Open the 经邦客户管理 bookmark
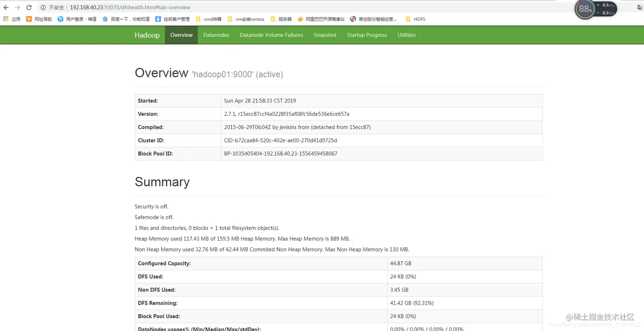Image resolution: width=644 pixels, height=331 pixels. [x=172, y=19]
